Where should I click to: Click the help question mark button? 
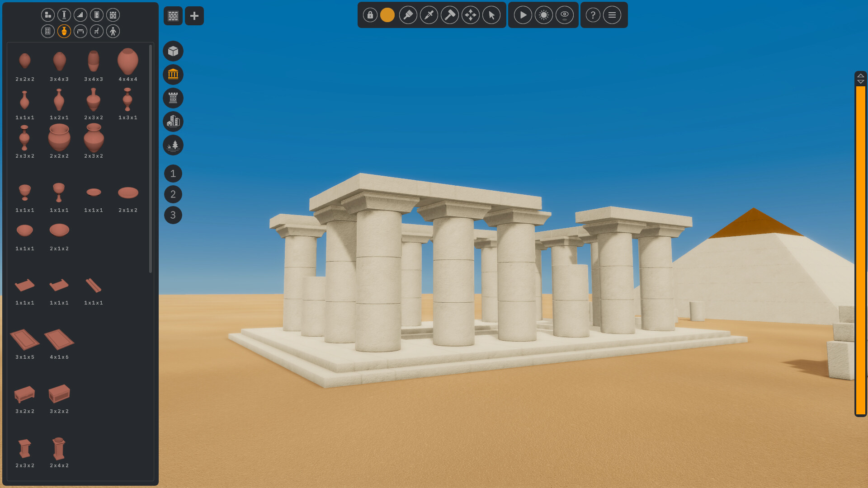[593, 15]
